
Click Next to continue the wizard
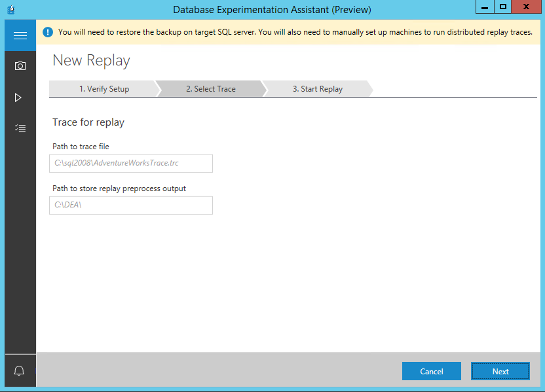500,371
